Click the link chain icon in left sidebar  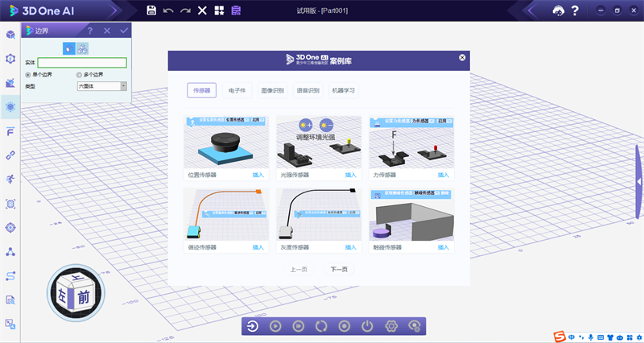(x=10, y=154)
